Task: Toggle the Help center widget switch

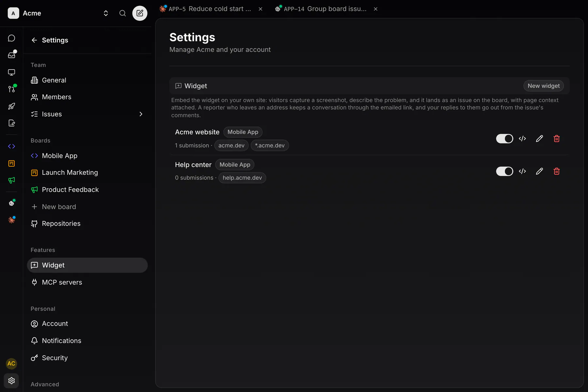Action: [x=504, y=171]
